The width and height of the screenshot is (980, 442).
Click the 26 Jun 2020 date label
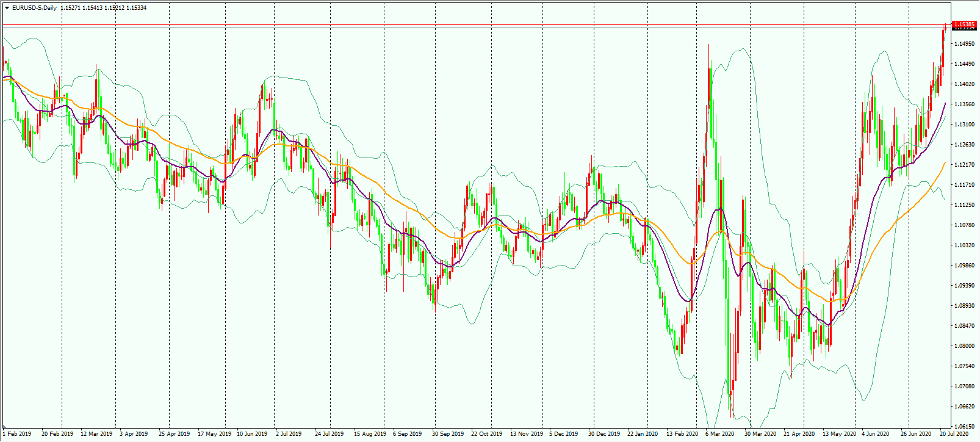(917, 434)
